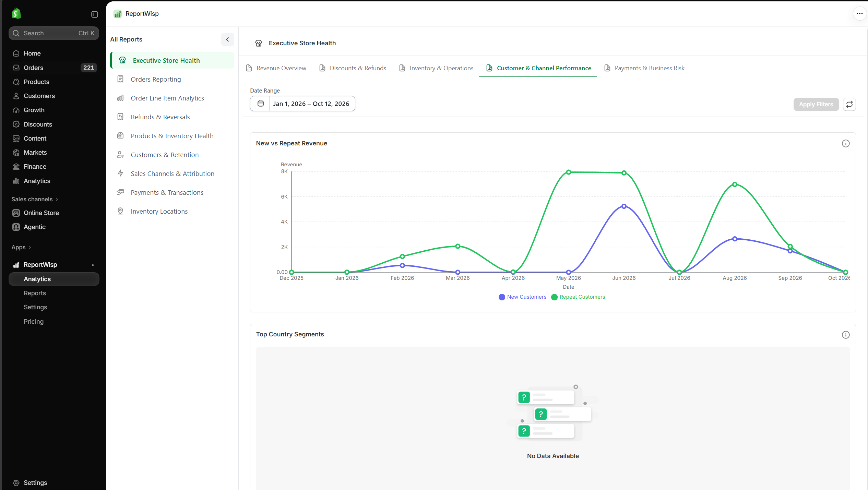This screenshot has height=490, width=868.
Task: Open Home in the sidebar
Action: coord(54,53)
